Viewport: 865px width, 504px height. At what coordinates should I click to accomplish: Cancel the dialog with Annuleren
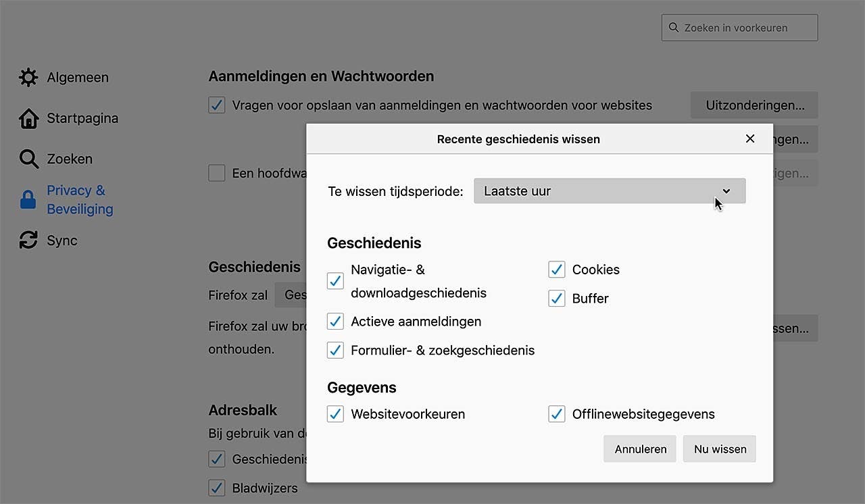639,449
